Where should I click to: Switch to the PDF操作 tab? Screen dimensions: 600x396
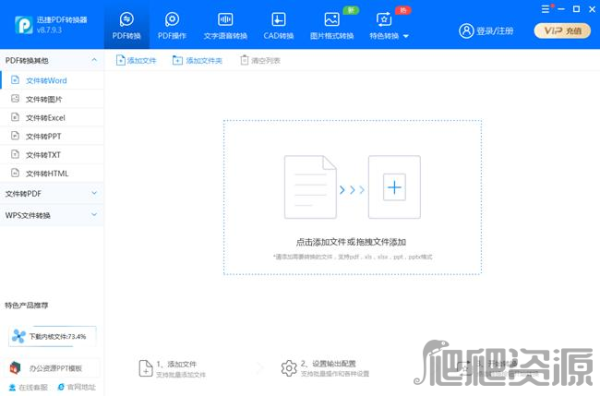pyautogui.click(x=172, y=25)
